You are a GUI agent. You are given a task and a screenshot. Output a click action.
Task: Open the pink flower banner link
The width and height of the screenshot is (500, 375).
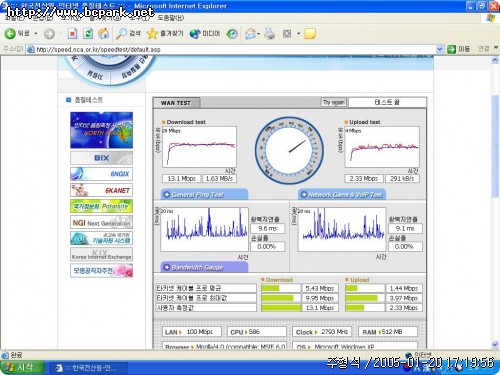[x=101, y=270]
